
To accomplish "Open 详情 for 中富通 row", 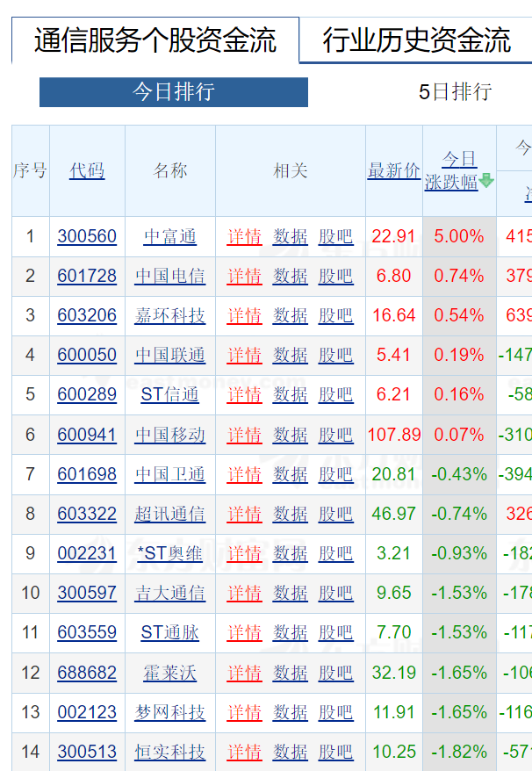I will point(244,236).
